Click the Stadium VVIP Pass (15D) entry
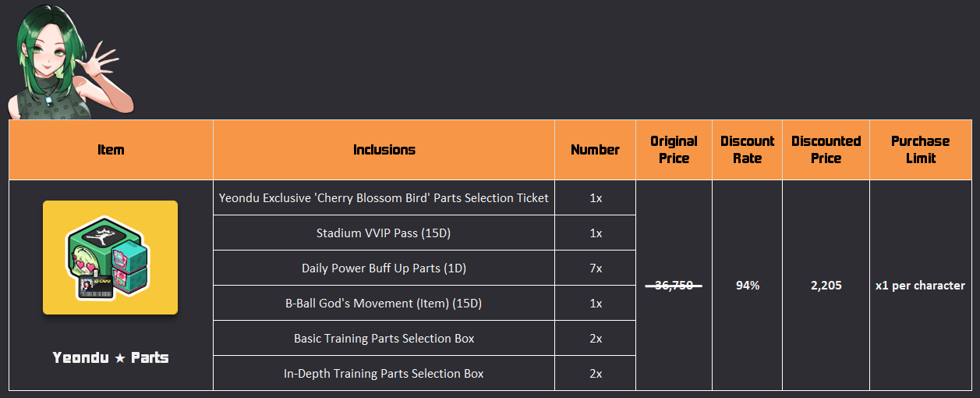This screenshot has width=980, height=398. pos(384,233)
